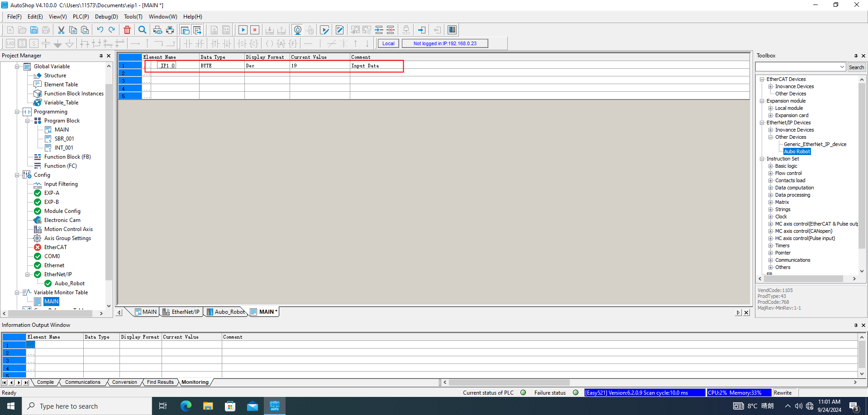Expand Local module in Toolbox

(x=771, y=108)
